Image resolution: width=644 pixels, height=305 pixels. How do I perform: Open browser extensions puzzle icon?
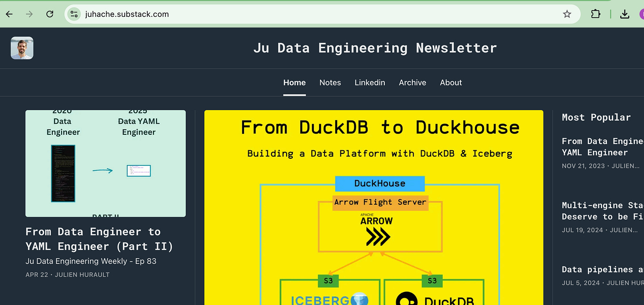tap(596, 14)
